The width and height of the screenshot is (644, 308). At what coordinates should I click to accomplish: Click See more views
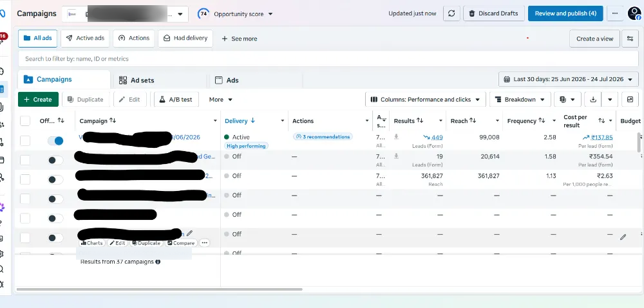point(240,39)
